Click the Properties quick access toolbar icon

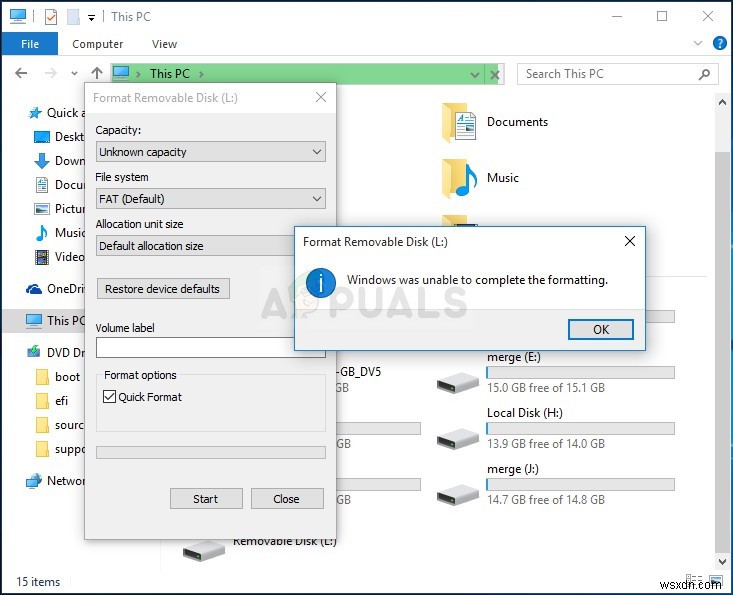click(x=50, y=17)
